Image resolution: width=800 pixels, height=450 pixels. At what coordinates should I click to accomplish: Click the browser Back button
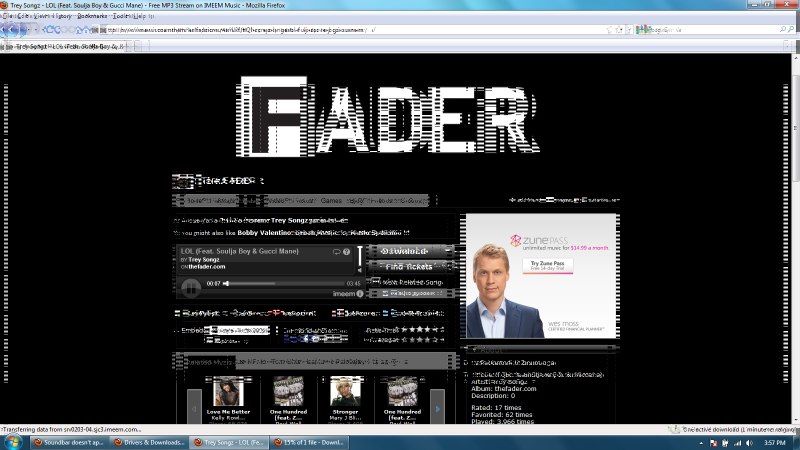[x=12, y=30]
